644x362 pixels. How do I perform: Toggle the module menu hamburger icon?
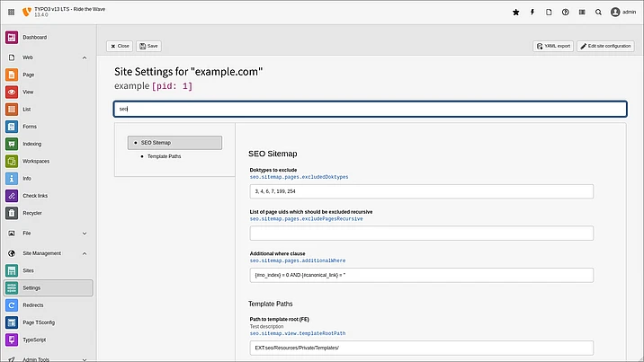[12, 13]
